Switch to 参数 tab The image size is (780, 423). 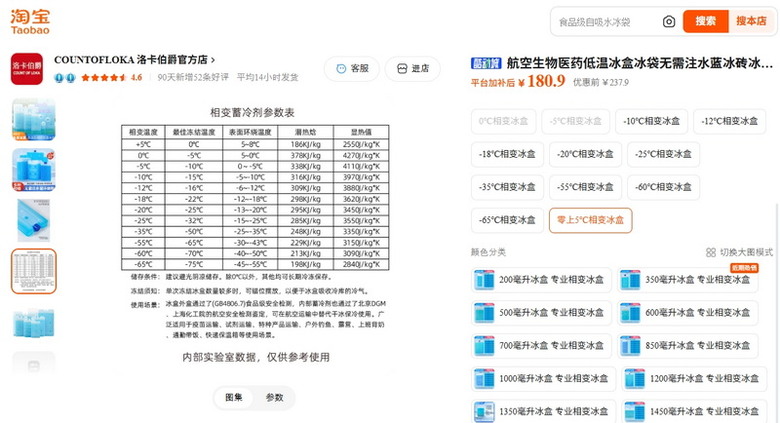(275, 397)
